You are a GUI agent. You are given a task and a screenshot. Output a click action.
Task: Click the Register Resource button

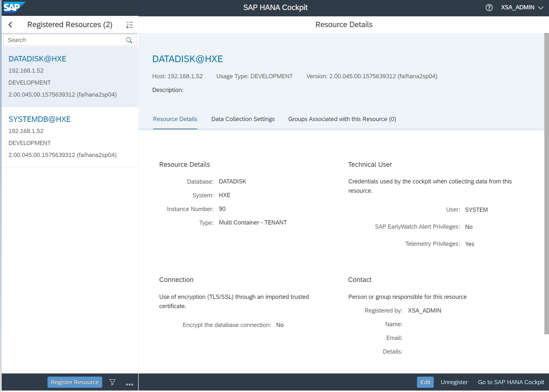coord(75,382)
